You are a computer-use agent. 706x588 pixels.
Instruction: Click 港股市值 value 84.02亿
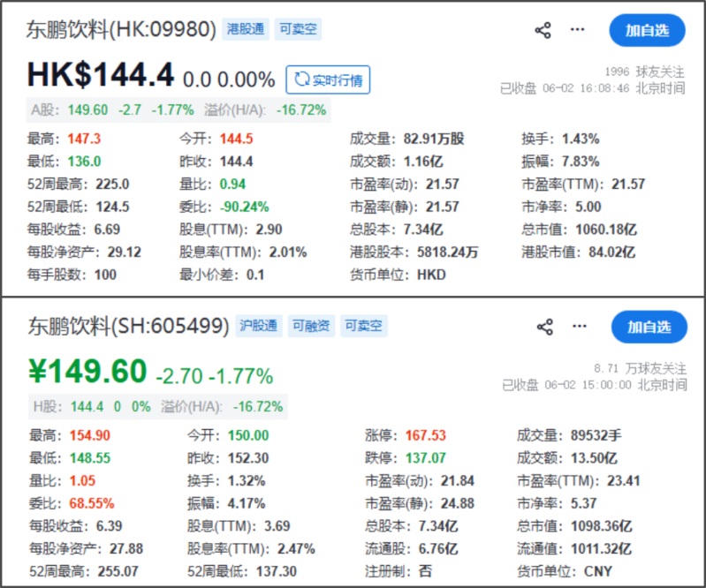612,252
